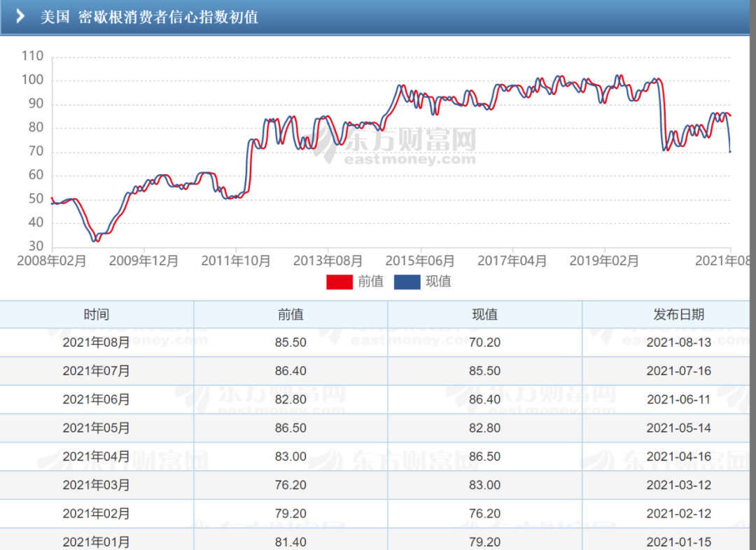
Task: Select the 2021年04月 row date cell
Action: tap(97, 456)
